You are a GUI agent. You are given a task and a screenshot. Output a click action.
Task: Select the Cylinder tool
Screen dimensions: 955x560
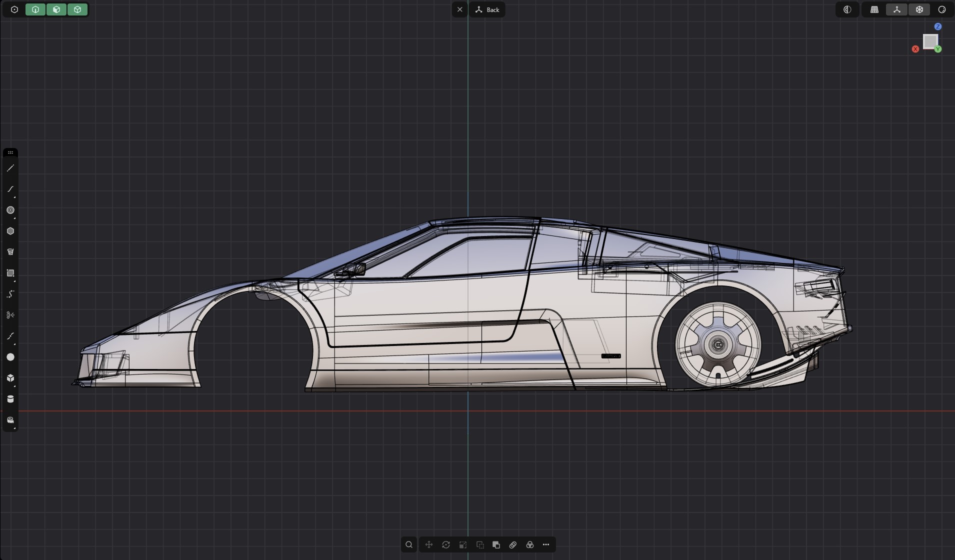pos(10,399)
